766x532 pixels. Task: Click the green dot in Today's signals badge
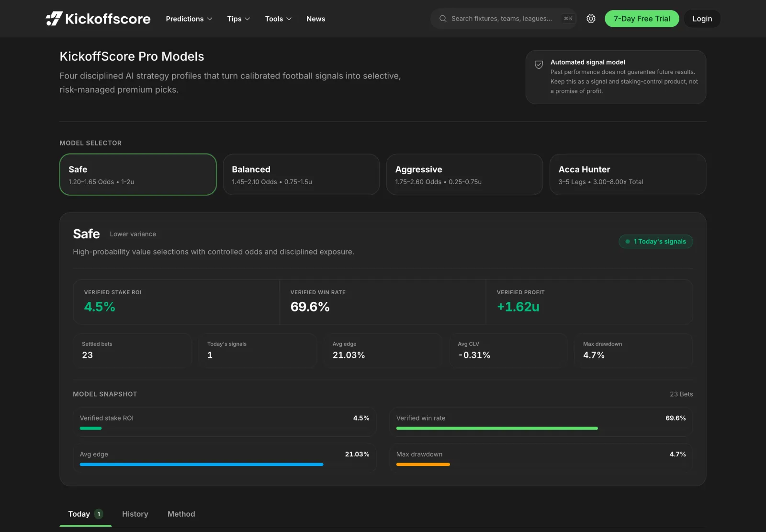(628, 242)
